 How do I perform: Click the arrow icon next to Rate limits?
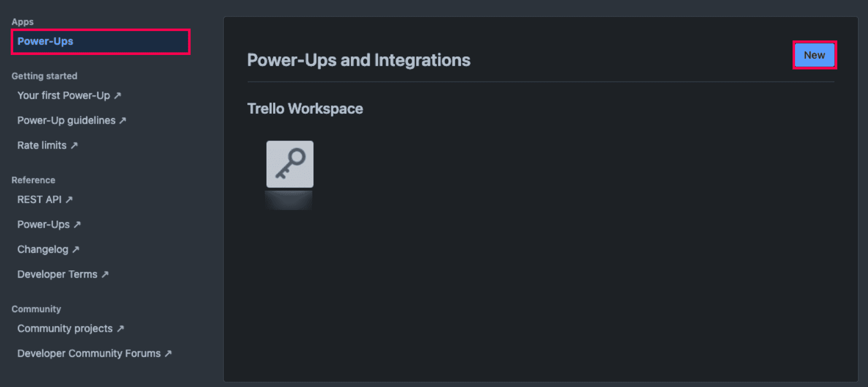coord(74,145)
